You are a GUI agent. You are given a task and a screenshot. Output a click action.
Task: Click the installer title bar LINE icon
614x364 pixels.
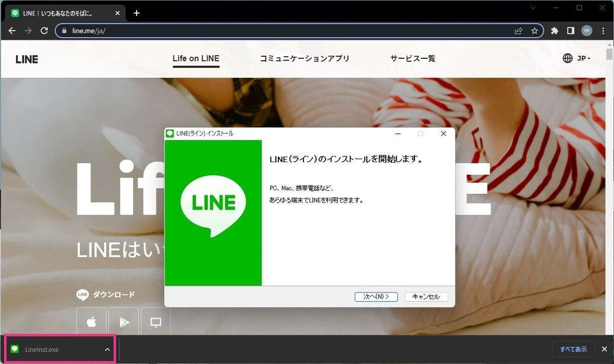point(170,133)
